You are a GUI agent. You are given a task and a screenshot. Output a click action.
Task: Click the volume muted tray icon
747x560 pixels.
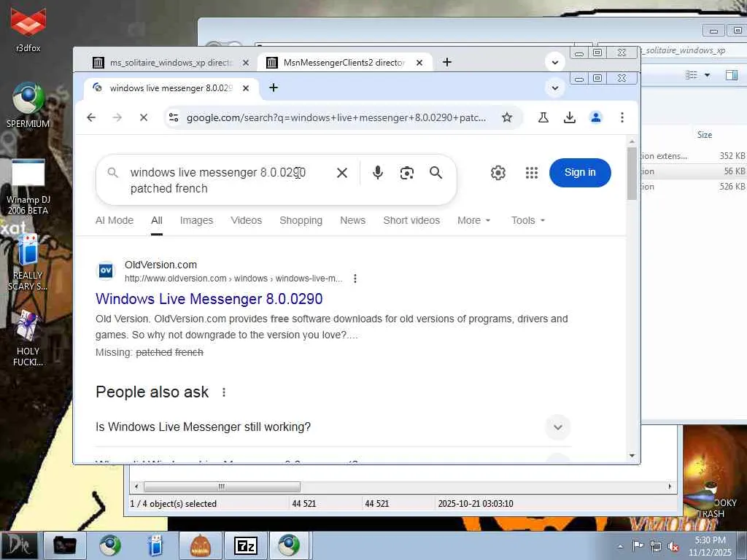click(x=673, y=546)
